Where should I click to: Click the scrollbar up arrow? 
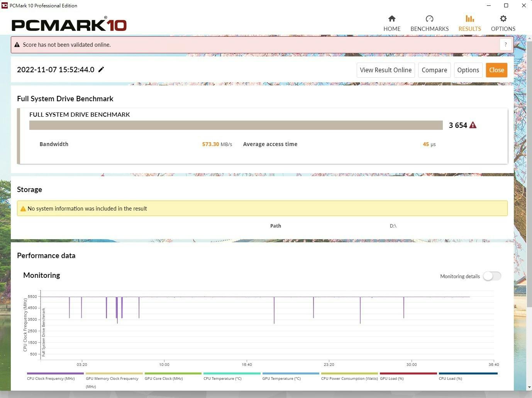click(x=529, y=37)
